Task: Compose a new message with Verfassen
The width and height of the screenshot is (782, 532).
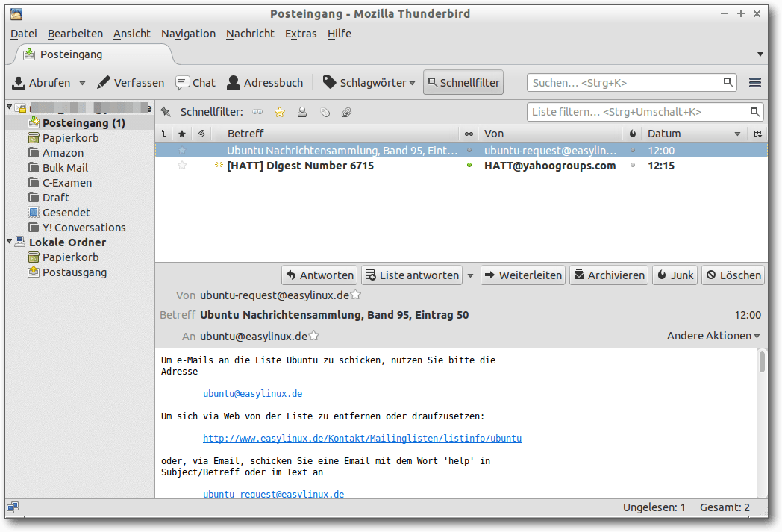Action: coord(130,83)
